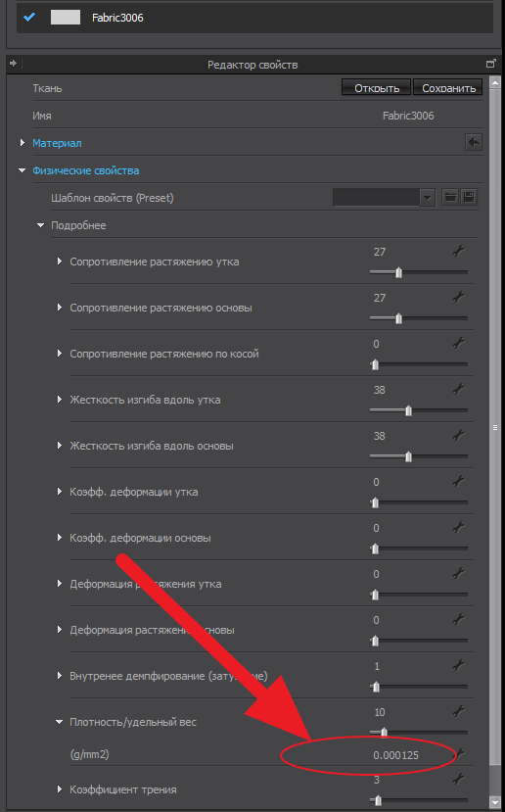505x812 pixels.
Task: Click the g/mm2 density value field 0.000125
Action: pos(395,755)
